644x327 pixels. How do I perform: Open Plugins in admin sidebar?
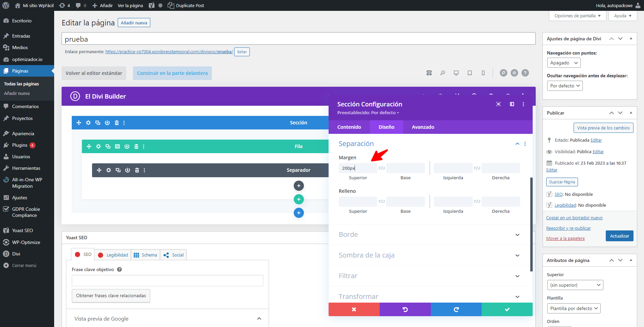tap(27, 145)
